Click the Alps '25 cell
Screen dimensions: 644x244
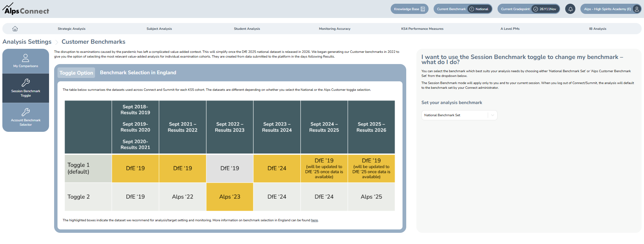coord(371,197)
